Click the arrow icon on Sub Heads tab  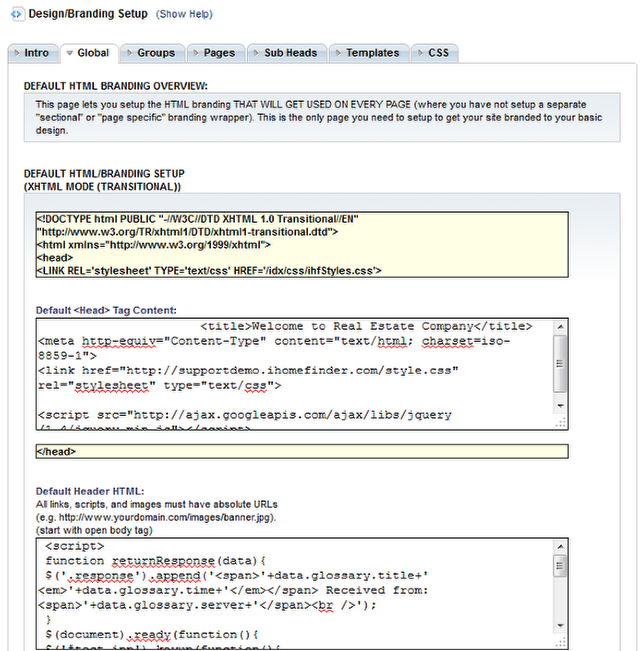(x=256, y=53)
